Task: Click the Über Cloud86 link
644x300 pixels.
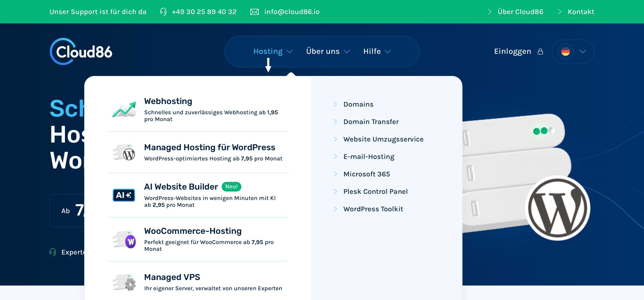Action: click(x=520, y=12)
